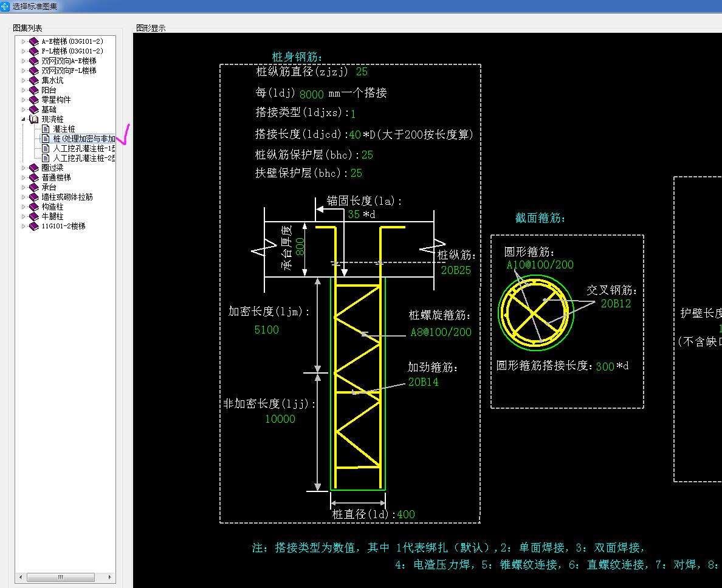Edit the 承台厚度 value 800
The height and width of the screenshot is (588, 722).
coord(300,247)
